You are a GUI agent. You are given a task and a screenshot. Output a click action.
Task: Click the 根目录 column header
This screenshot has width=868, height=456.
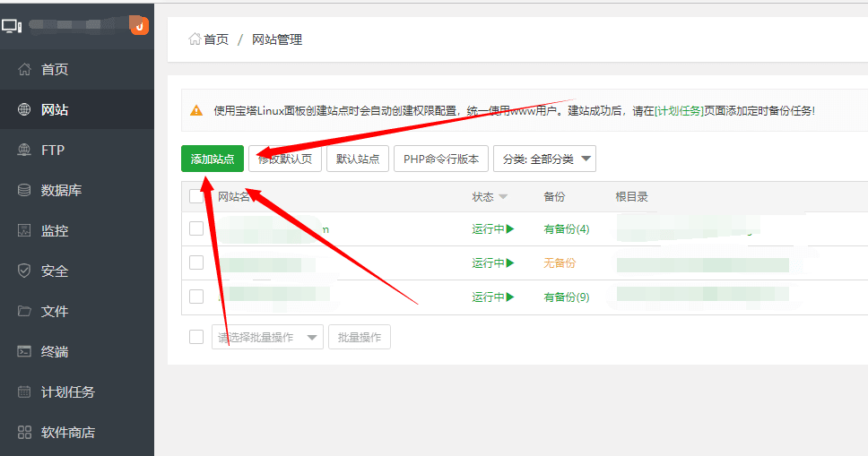(x=631, y=196)
